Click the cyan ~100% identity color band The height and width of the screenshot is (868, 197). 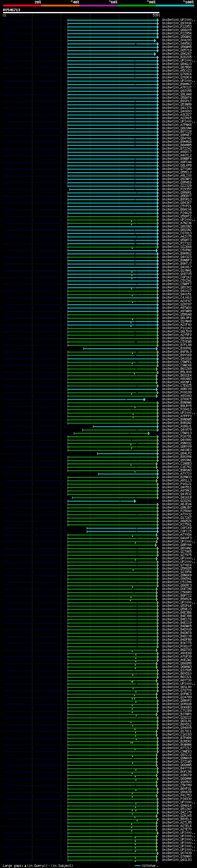(x=175, y=6)
